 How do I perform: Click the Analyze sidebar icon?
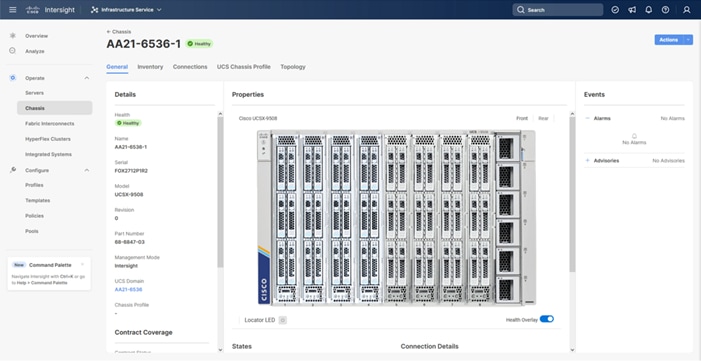[13, 51]
